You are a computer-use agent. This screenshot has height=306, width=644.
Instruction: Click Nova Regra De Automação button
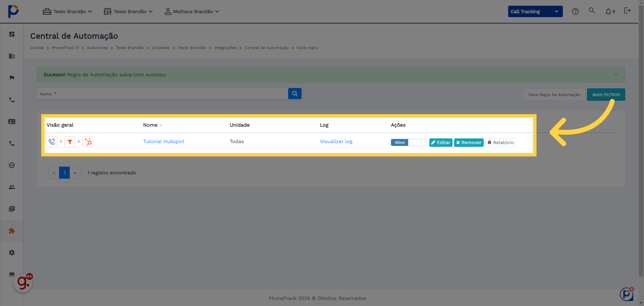pyautogui.click(x=554, y=95)
